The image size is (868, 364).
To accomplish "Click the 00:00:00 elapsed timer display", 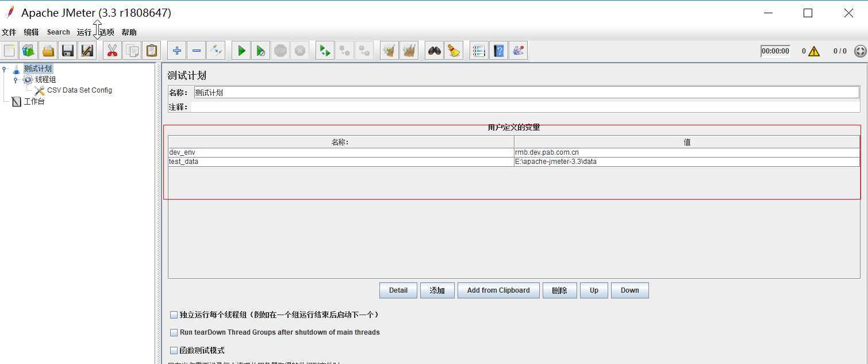I will (x=775, y=51).
